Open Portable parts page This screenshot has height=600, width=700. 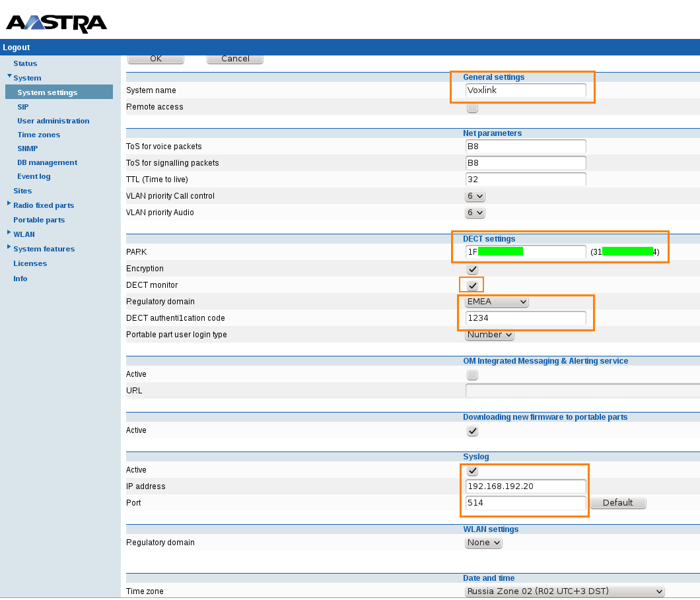point(39,220)
